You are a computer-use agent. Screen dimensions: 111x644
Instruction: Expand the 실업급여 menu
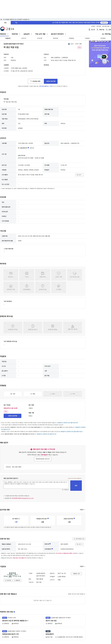28,34
